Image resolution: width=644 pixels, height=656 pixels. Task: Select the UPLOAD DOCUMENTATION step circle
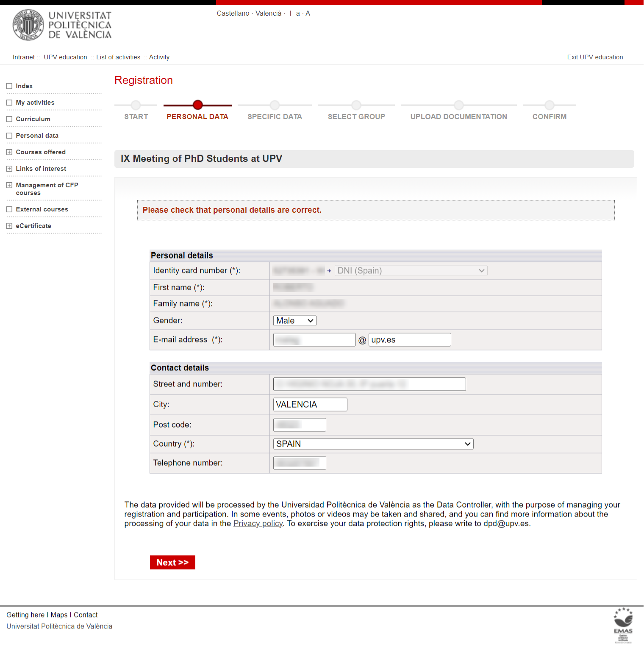(x=458, y=105)
